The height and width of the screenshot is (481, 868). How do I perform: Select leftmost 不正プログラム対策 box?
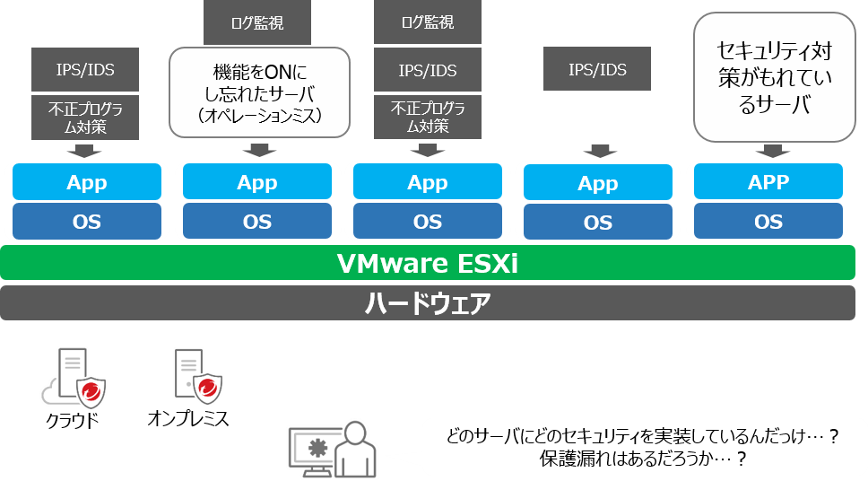tap(85, 118)
